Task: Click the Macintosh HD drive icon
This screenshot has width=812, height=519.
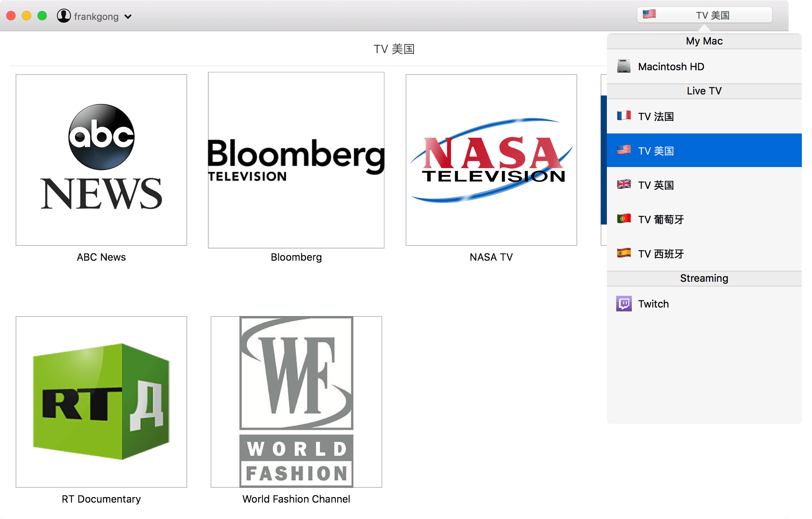Action: 624,66
